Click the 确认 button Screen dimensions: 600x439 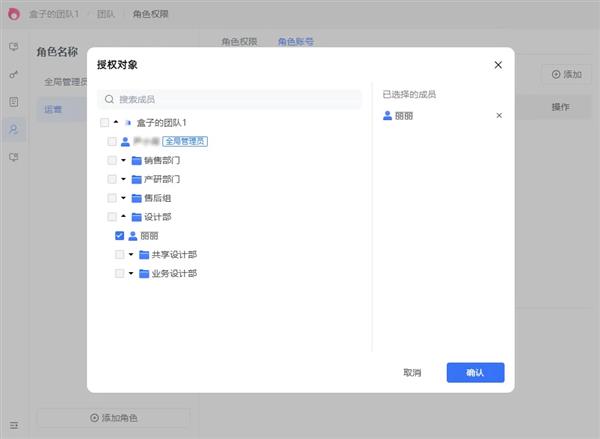(x=475, y=372)
